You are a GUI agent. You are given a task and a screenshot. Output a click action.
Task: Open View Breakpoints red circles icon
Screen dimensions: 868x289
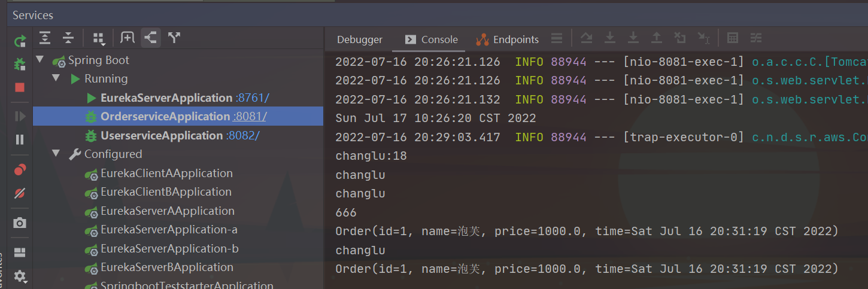pyautogui.click(x=20, y=170)
